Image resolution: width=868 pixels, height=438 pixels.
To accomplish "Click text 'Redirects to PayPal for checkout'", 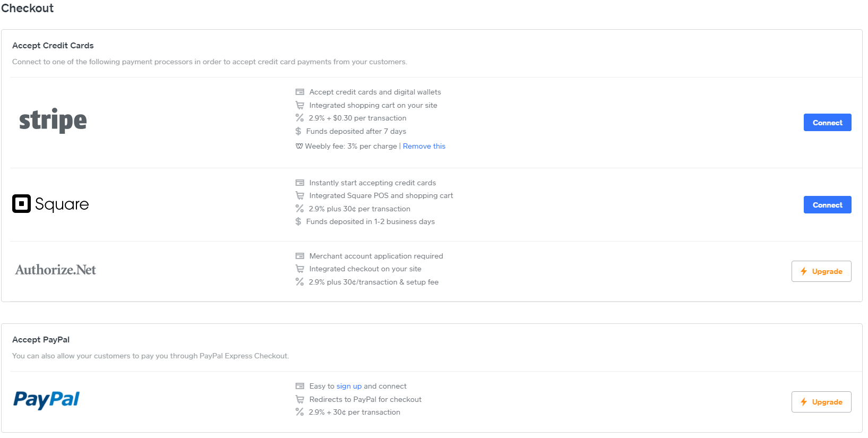I will tap(365, 399).
